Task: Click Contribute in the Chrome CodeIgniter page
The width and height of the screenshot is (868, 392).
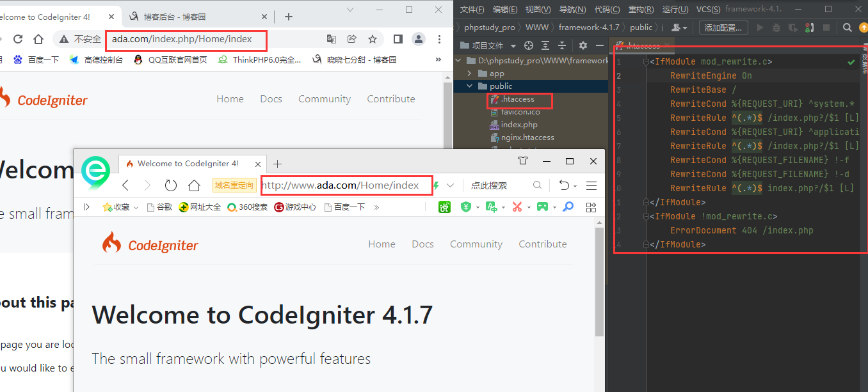Action: coord(391,99)
